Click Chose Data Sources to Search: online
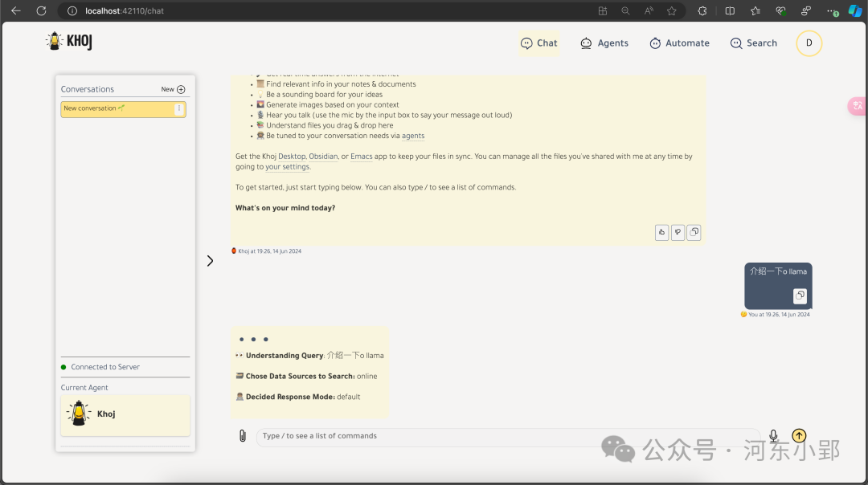 306,376
